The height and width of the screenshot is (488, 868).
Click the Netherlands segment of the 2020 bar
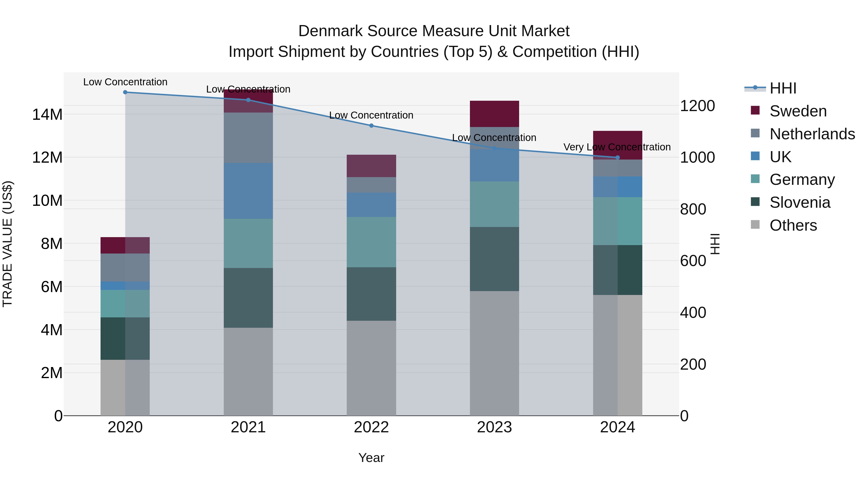pos(125,268)
